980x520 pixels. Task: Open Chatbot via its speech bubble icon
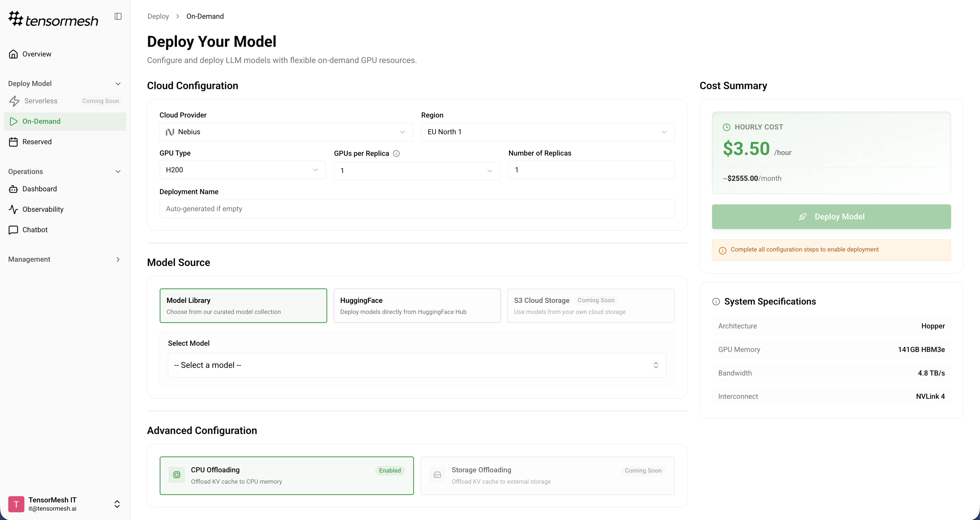coord(13,230)
